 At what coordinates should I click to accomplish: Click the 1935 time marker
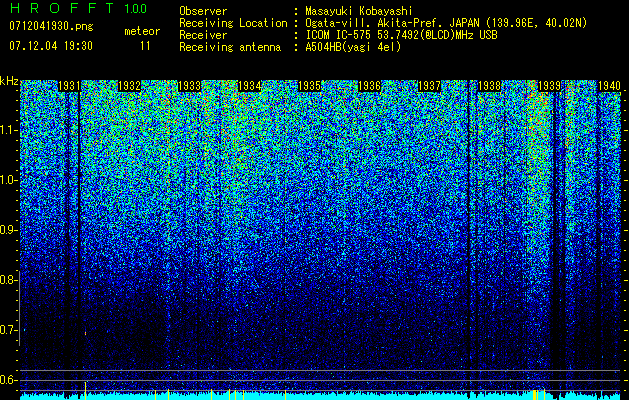click(x=310, y=86)
